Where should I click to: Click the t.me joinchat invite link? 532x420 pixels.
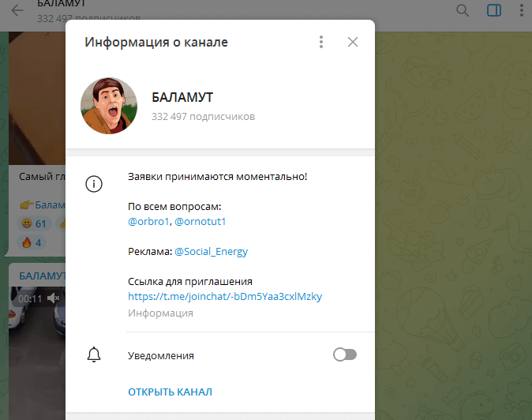tap(225, 297)
